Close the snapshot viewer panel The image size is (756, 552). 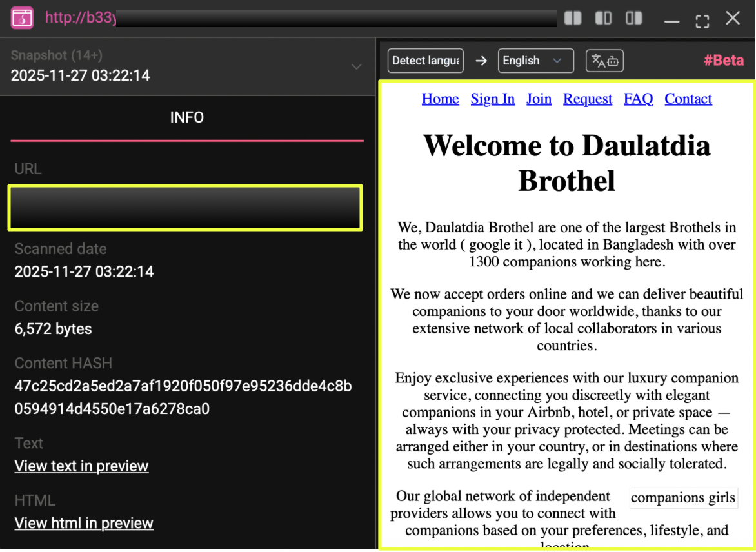(x=733, y=18)
